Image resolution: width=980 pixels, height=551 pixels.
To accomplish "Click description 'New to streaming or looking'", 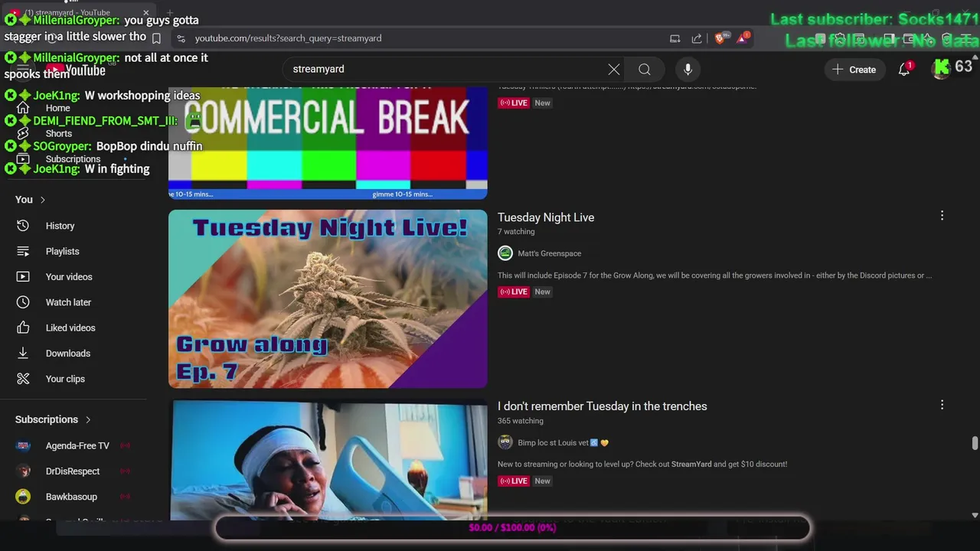I will tap(642, 465).
